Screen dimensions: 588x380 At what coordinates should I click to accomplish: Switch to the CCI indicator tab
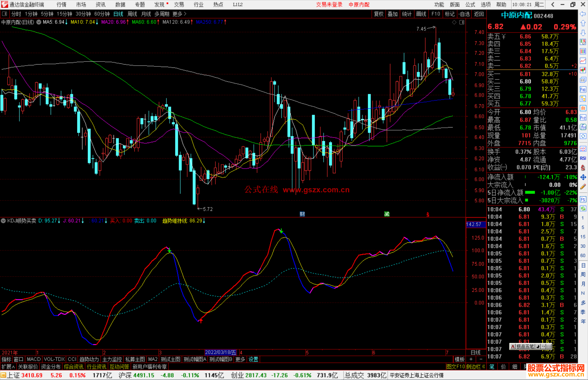point(72,359)
